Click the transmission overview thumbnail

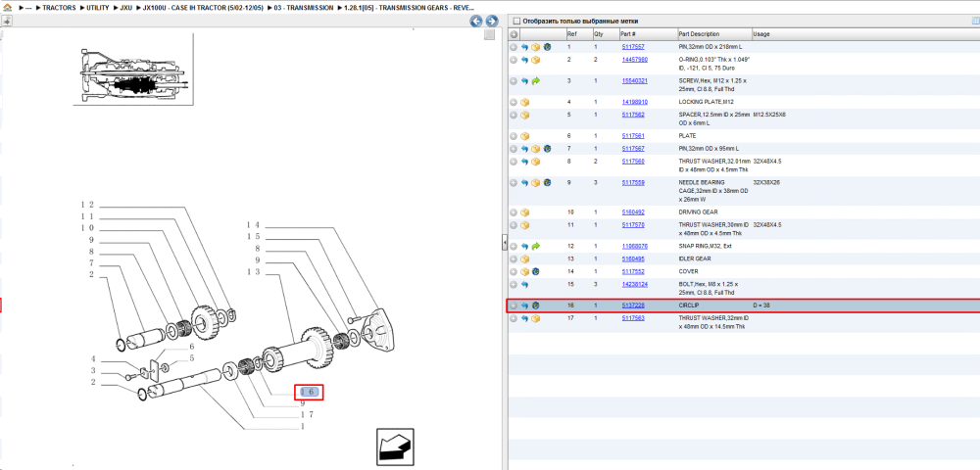[132, 70]
